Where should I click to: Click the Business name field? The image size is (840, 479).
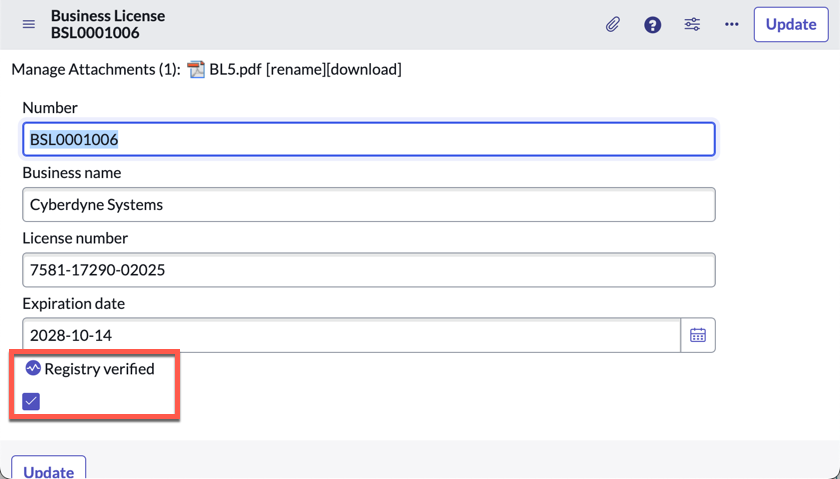368,205
